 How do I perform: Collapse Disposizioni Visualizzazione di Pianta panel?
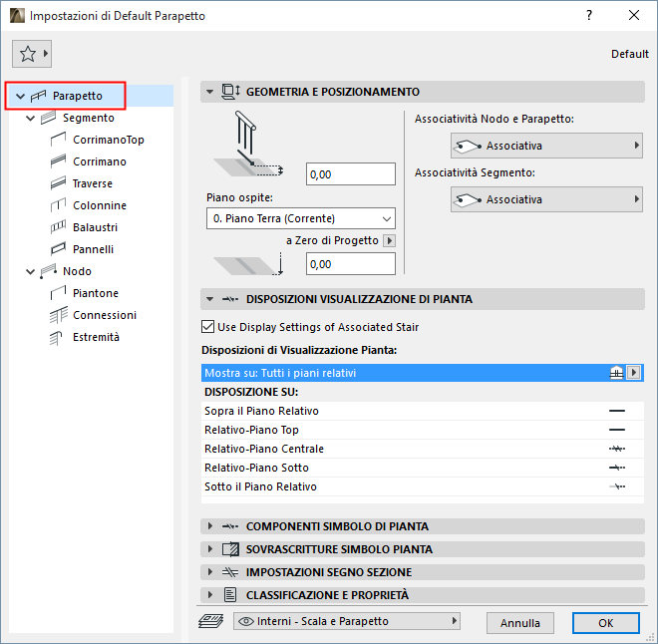click(209, 299)
